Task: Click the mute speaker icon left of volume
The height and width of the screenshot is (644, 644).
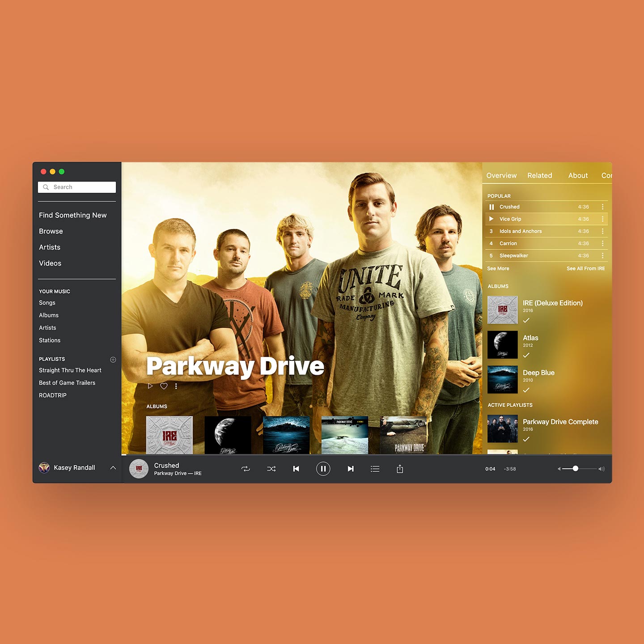Action: 559,469
